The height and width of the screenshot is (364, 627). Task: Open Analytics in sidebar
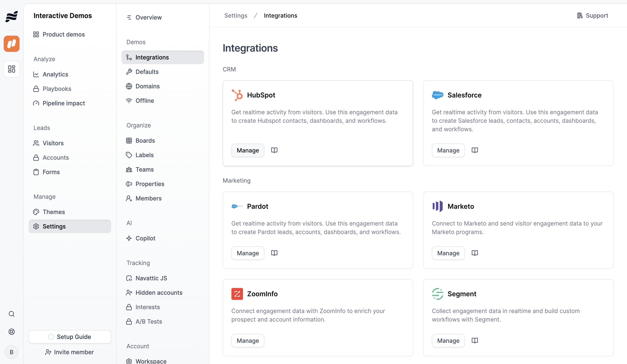coord(70,74)
